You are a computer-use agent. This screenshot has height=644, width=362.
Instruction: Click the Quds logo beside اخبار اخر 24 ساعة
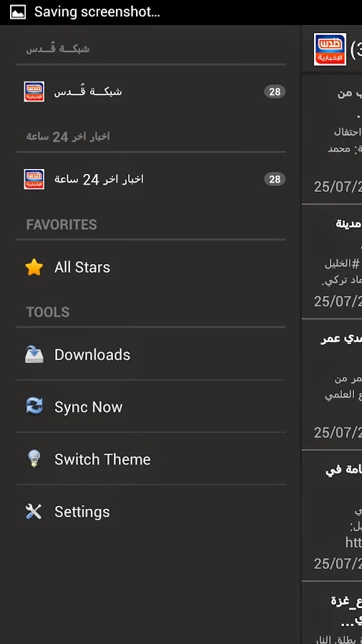click(34, 179)
